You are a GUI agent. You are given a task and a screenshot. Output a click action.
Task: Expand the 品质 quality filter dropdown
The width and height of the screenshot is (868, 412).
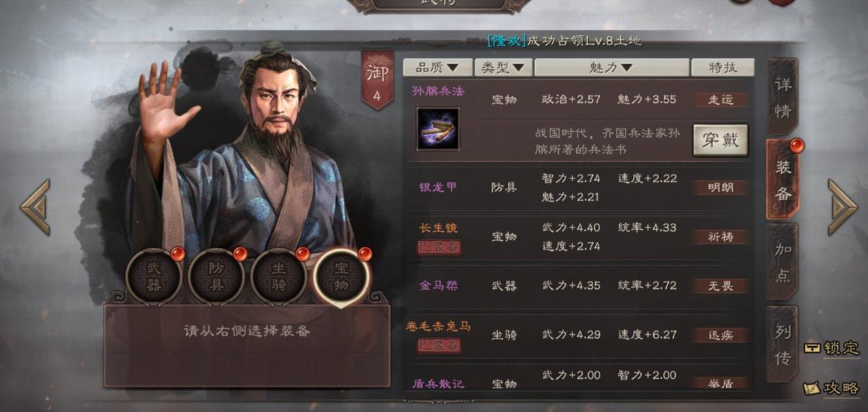pyautogui.click(x=437, y=68)
